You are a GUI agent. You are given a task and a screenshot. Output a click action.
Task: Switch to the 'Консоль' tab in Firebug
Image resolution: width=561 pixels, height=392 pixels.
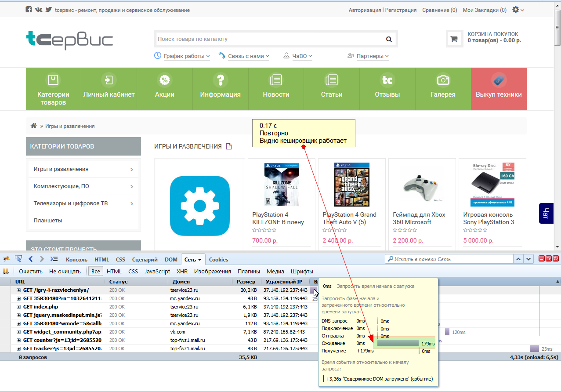[x=76, y=260]
